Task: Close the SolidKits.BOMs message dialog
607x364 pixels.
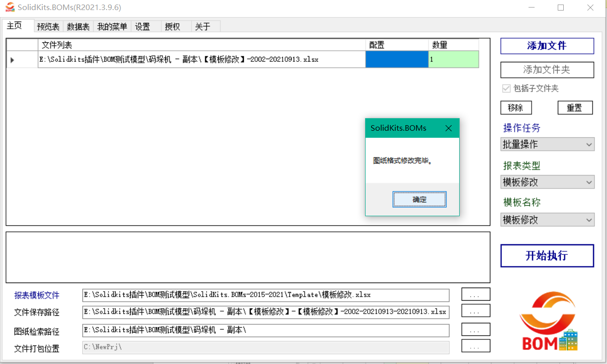Action: coord(449,128)
